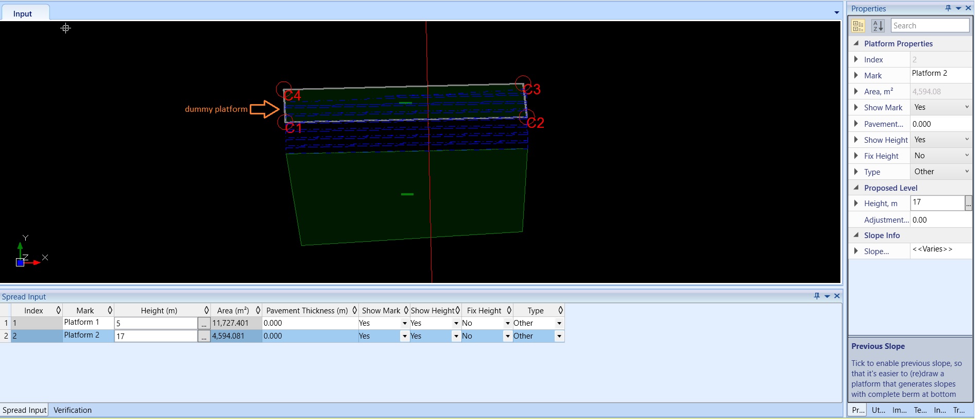The height and width of the screenshot is (419, 980).
Task: Open ellipsis button beside Height, m property
Action: click(x=968, y=204)
